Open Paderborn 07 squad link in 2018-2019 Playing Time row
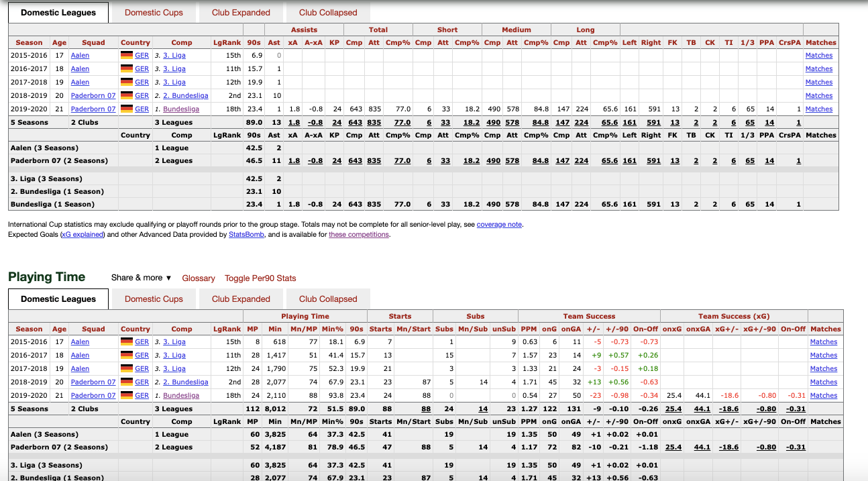Image resolution: width=868 pixels, height=481 pixels. (93, 382)
